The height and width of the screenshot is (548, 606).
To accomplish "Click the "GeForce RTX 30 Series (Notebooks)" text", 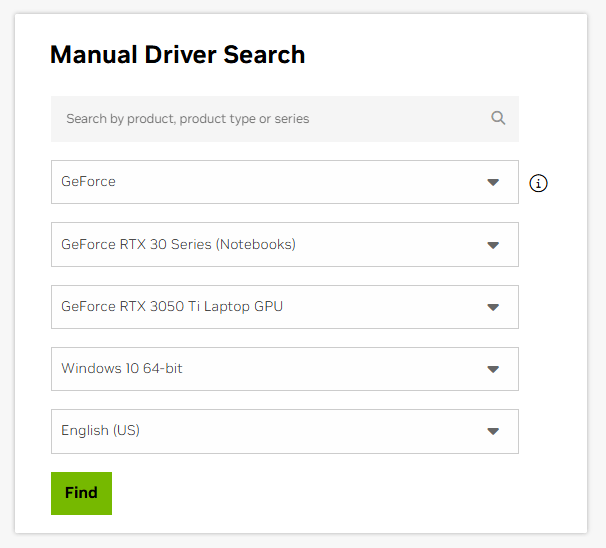I will coord(178,244).
